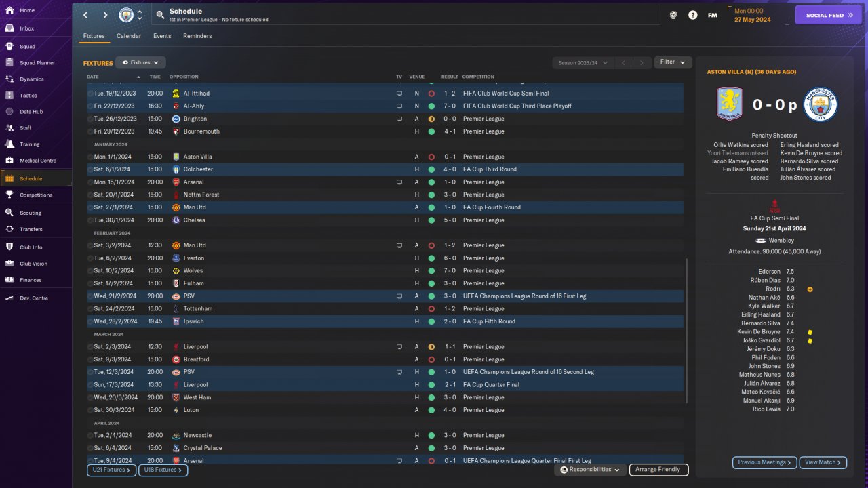Viewport: 868px width, 488px height.
Task: Open the Inbox from the sidebar
Action: point(27,28)
